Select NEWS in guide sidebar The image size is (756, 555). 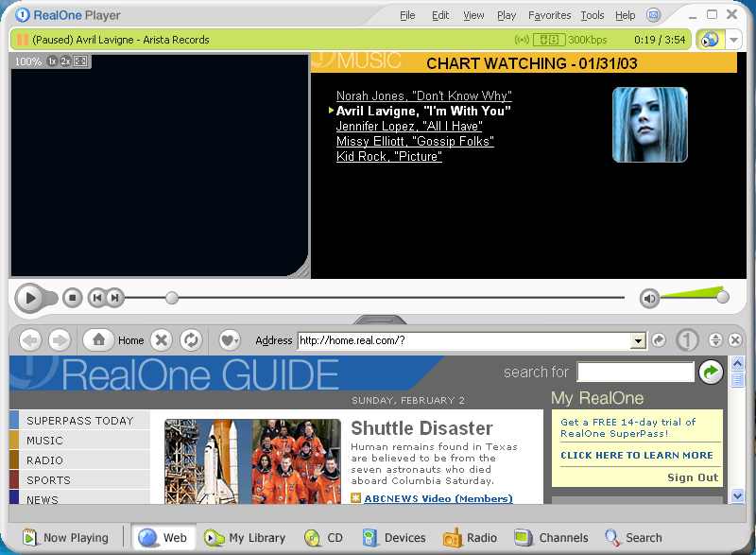(79, 497)
